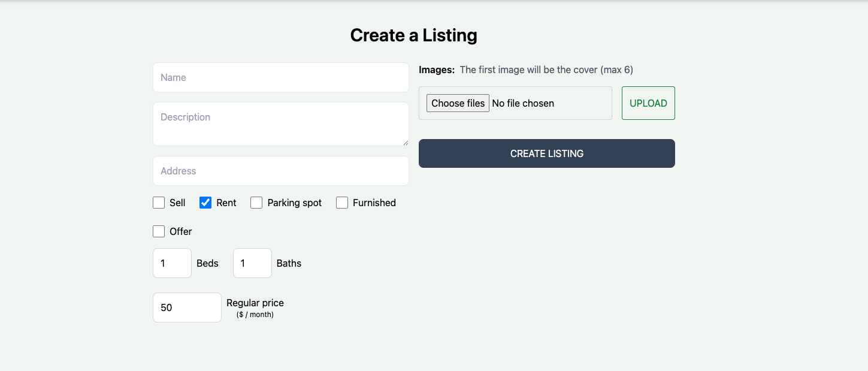868x371 pixels.
Task: Select the Baths number field
Action: [x=252, y=263]
